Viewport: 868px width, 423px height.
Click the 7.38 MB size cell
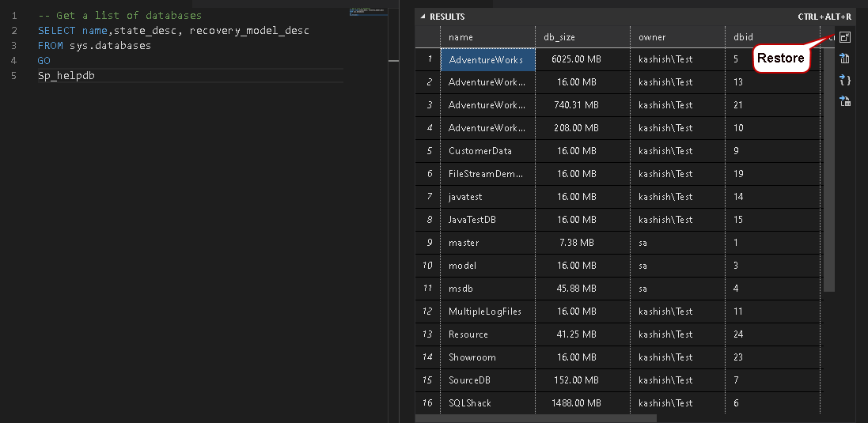click(x=582, y=243)
